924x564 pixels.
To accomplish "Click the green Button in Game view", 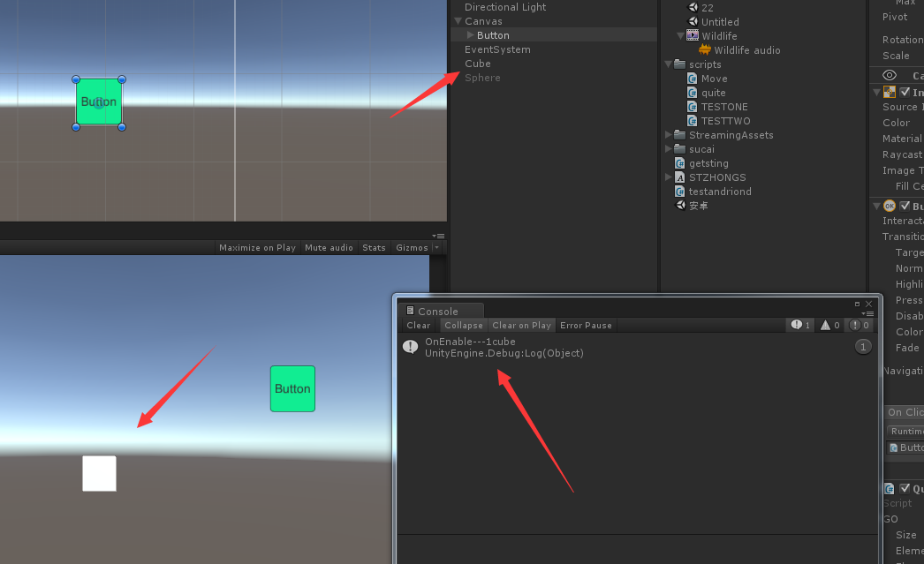I will pos(292,388).
